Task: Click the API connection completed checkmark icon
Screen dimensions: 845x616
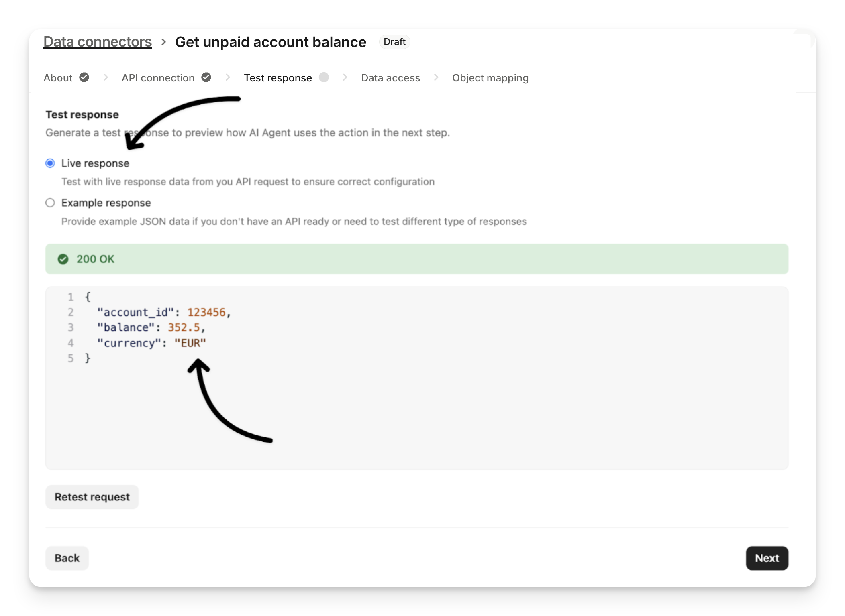Action: click(x=206, y=77)
